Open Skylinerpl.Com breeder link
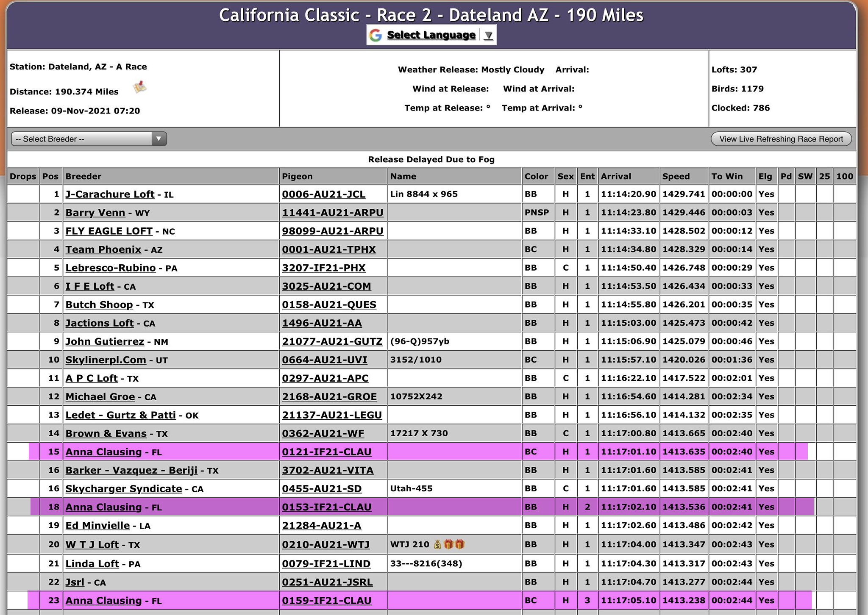 pos(106,360)
